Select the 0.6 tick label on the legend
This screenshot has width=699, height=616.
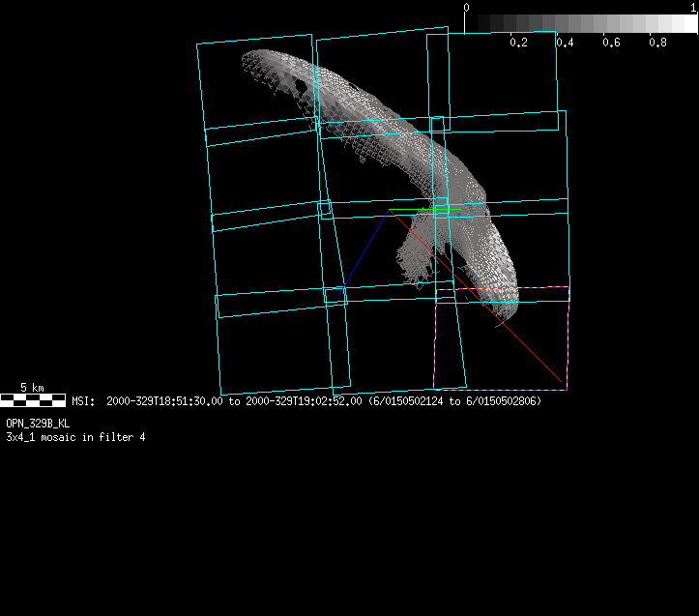[611, 43]
